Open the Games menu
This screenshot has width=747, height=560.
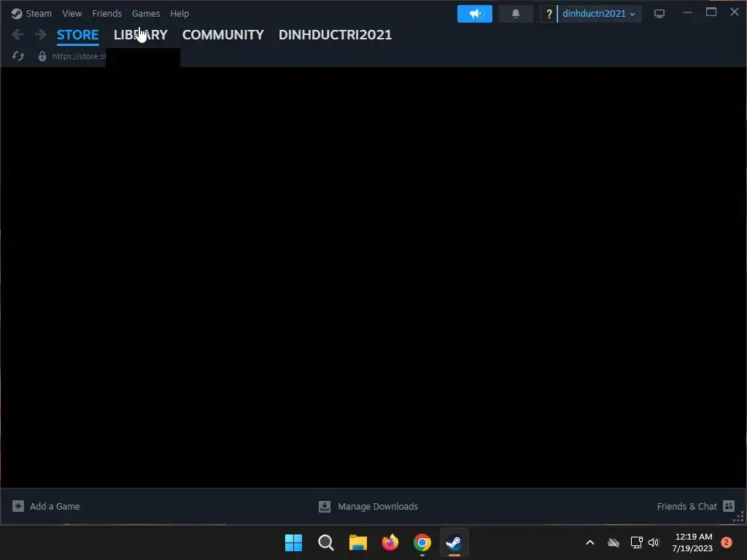click(x=146, y=13)
